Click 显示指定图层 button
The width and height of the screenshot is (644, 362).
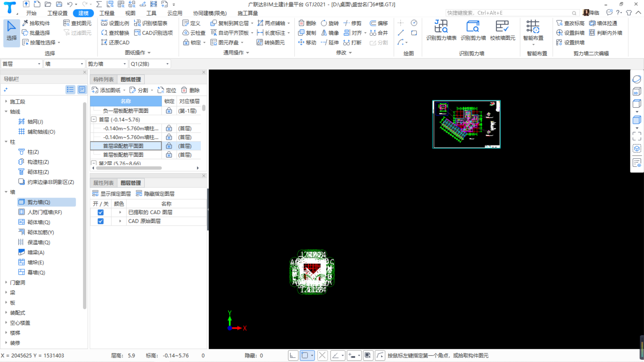tap(111, 194)
